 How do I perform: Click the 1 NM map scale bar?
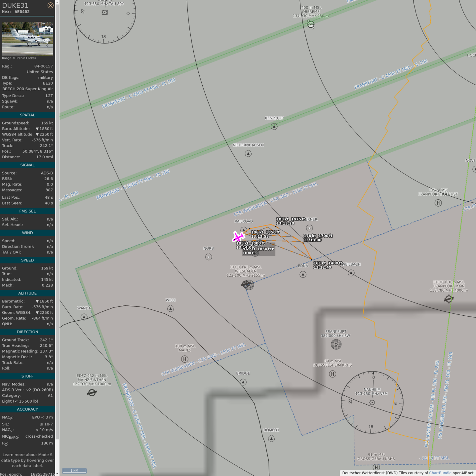(74, 471)
